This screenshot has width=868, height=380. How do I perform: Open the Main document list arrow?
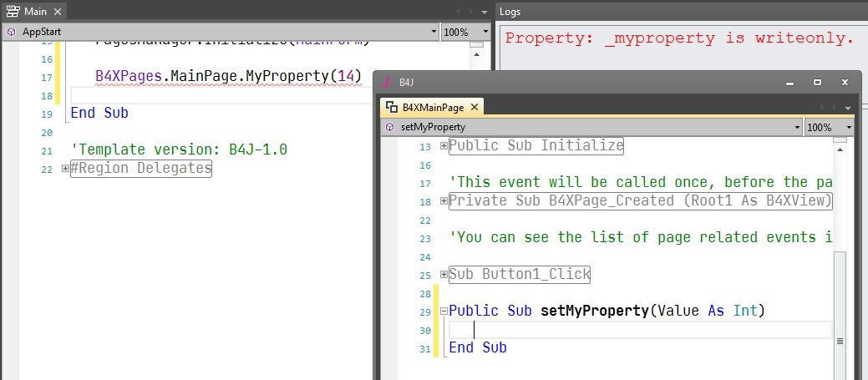click(x=485, y=12)
